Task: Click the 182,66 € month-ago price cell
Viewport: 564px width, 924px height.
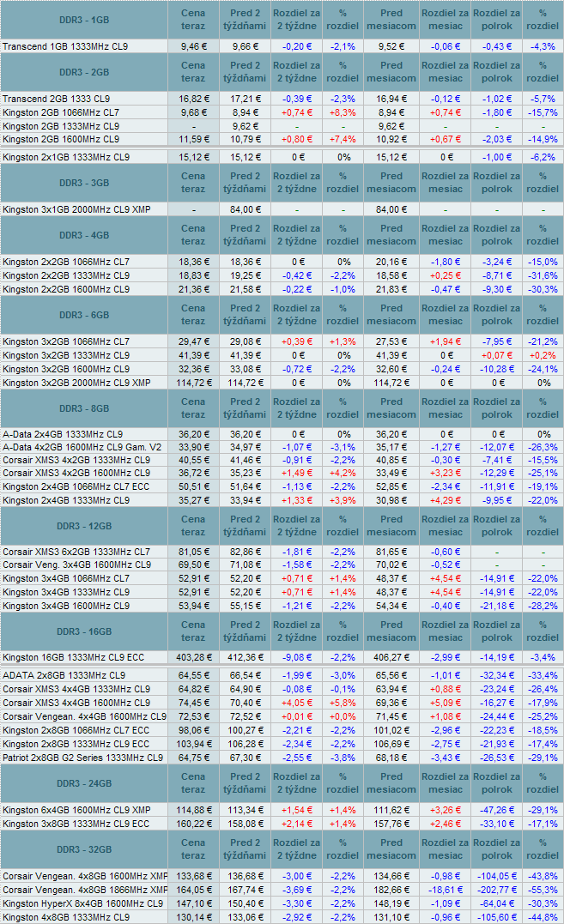Action: click(x=391, y=890)
